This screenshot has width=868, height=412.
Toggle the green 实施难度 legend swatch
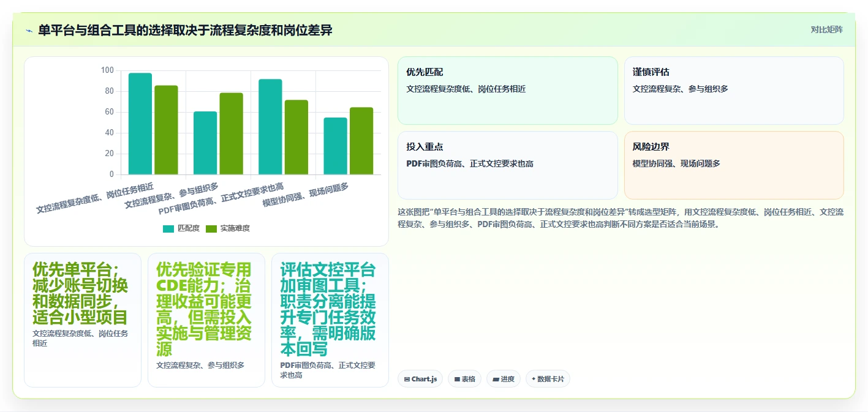point(211,228)
